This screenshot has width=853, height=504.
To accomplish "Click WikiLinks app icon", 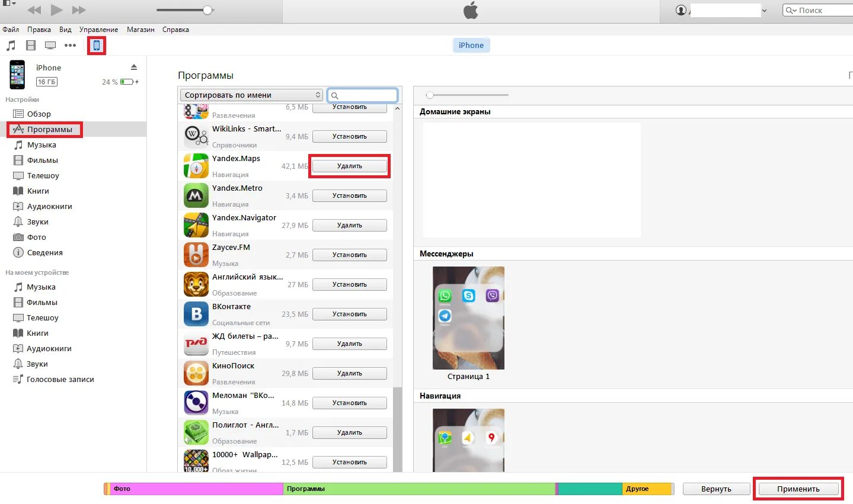I will click(x=196, y=136).
